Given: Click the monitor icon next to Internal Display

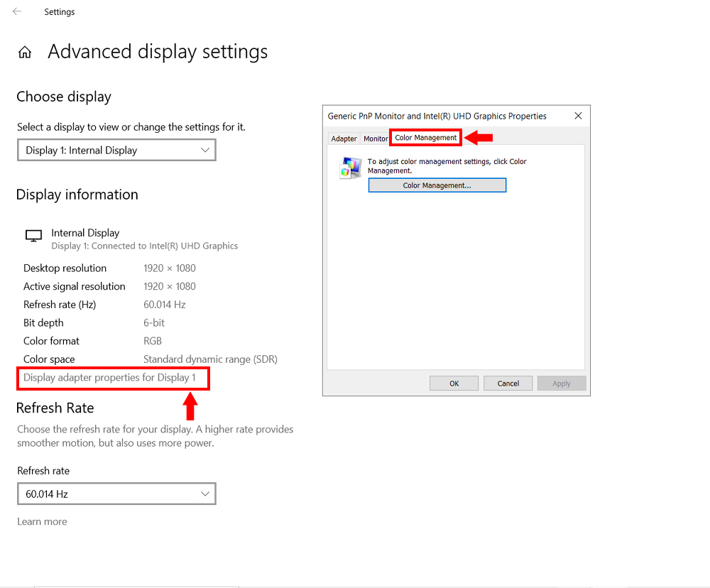Looking at the screenshot, I should (x=33, y=236).
